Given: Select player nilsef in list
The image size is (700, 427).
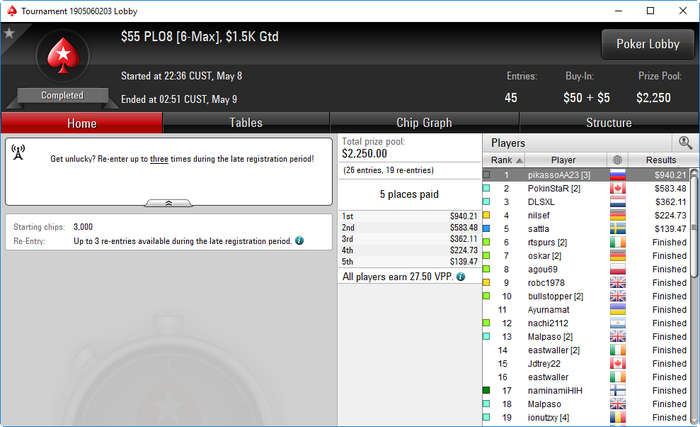Looking at the screenshot, I should click(586, 215).
